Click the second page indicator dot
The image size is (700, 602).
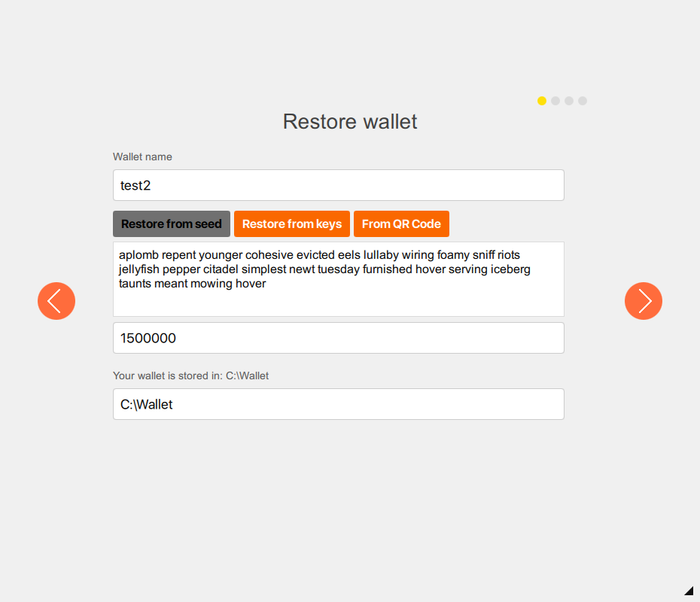tap(555, 100)
